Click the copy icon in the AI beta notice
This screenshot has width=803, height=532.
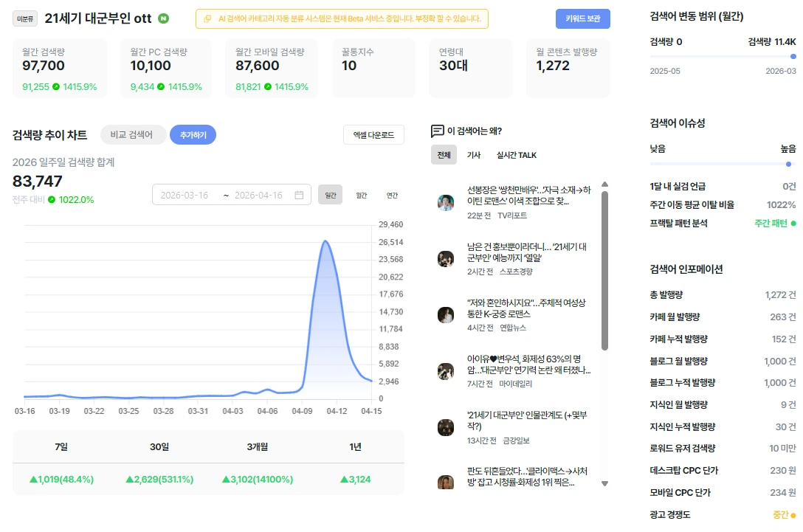pos(207,19)
